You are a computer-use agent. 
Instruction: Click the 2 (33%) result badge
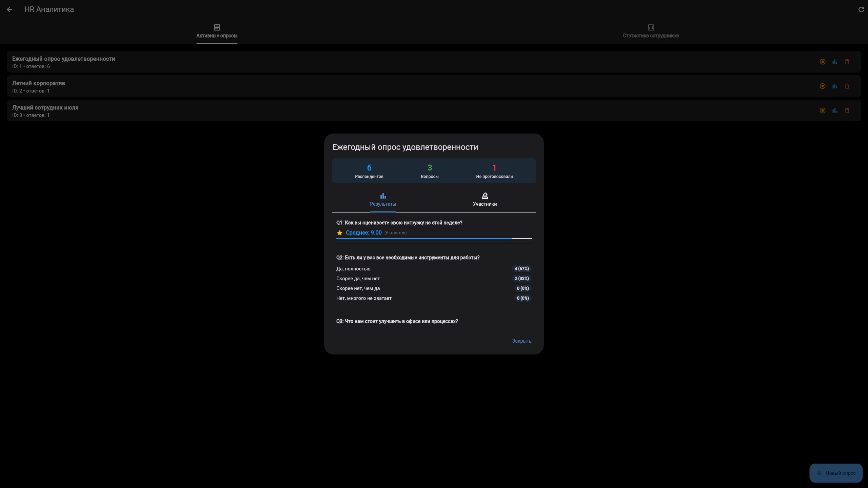pyautogui.click(x=521, y=279)
